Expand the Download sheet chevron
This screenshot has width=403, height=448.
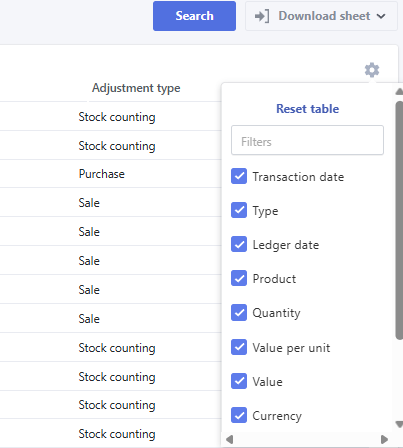point(381,16)
